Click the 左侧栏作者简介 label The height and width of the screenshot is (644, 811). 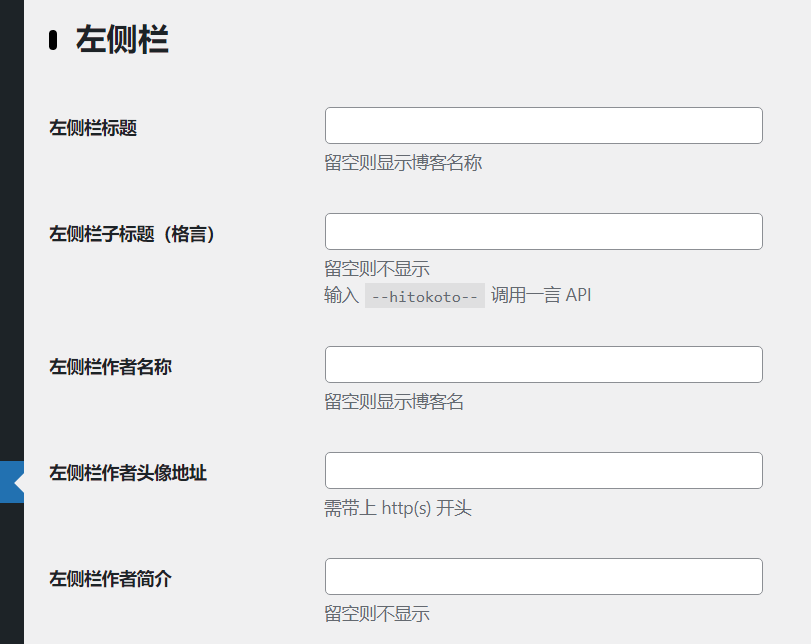coord(110,579)
